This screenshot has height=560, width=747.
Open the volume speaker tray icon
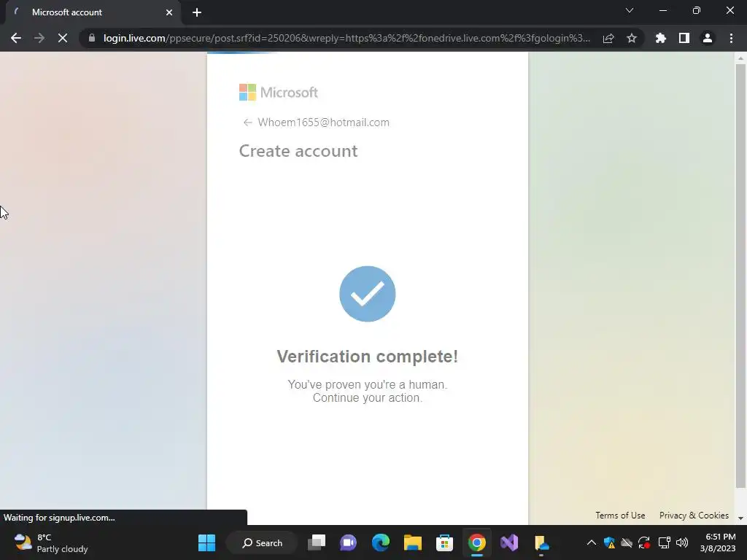tap(682, 542)
